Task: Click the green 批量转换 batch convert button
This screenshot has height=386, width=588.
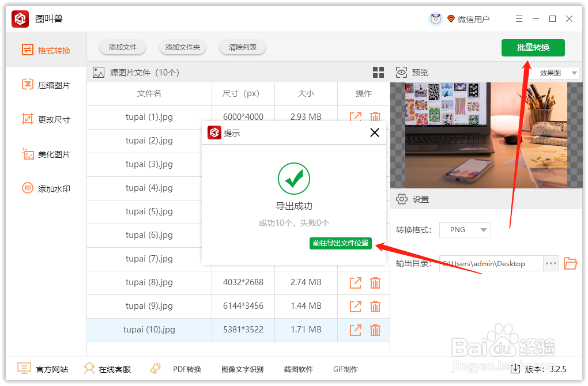Action: pyautogui.click(x=533, y=48)
